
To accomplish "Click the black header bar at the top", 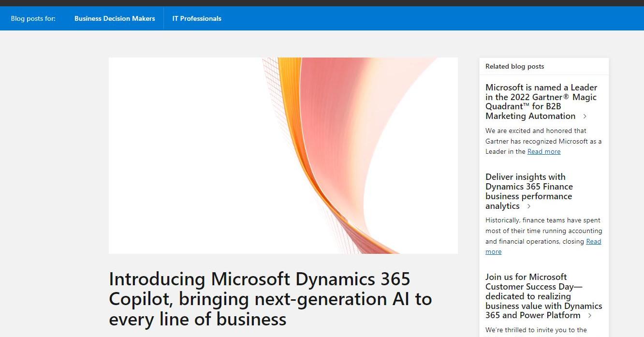I will (322, 3).
